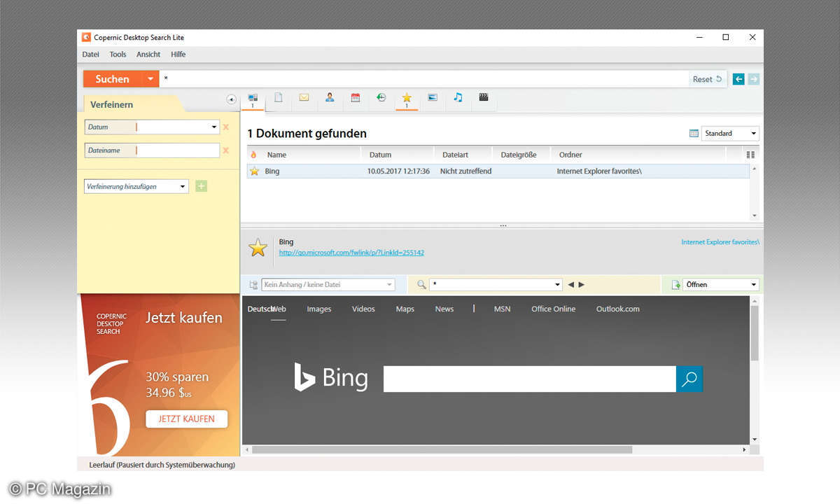Filter results to browser history category
The height and width of the screenshot is (504, 840).
pos(381,98)
